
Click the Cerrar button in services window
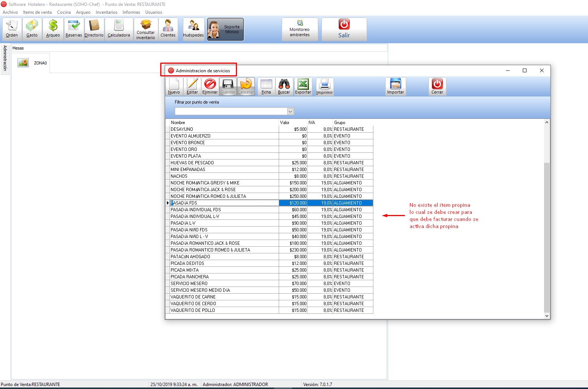[437, 86]
